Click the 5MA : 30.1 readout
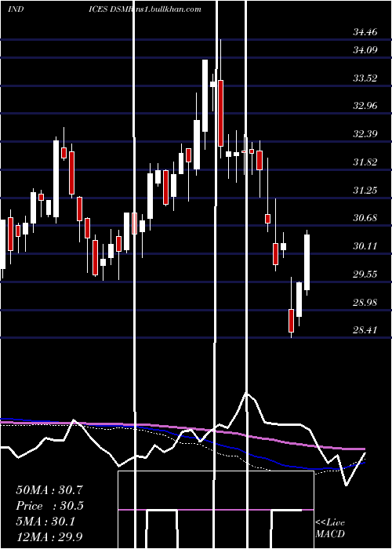This screenshot has width=392, height=549. tap(45, 522)
